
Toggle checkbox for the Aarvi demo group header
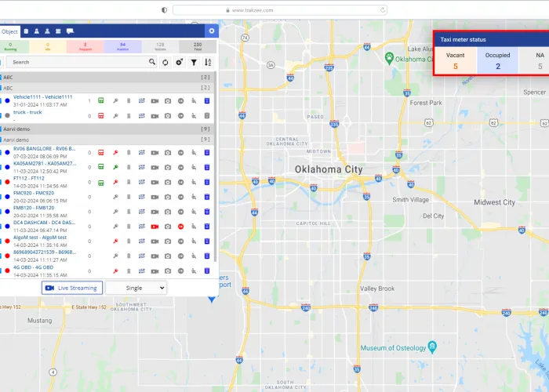click(x=2, y=129)
